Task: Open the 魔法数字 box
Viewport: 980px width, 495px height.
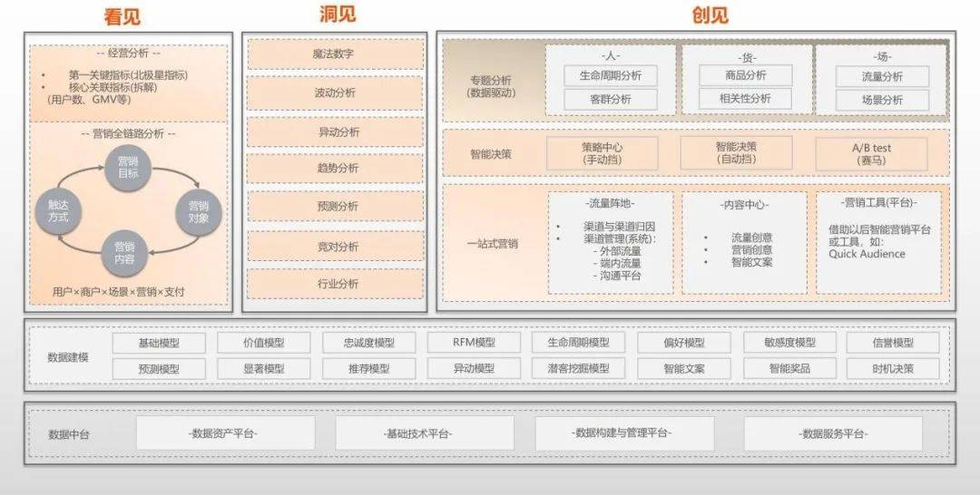Action: pos(334,54)
